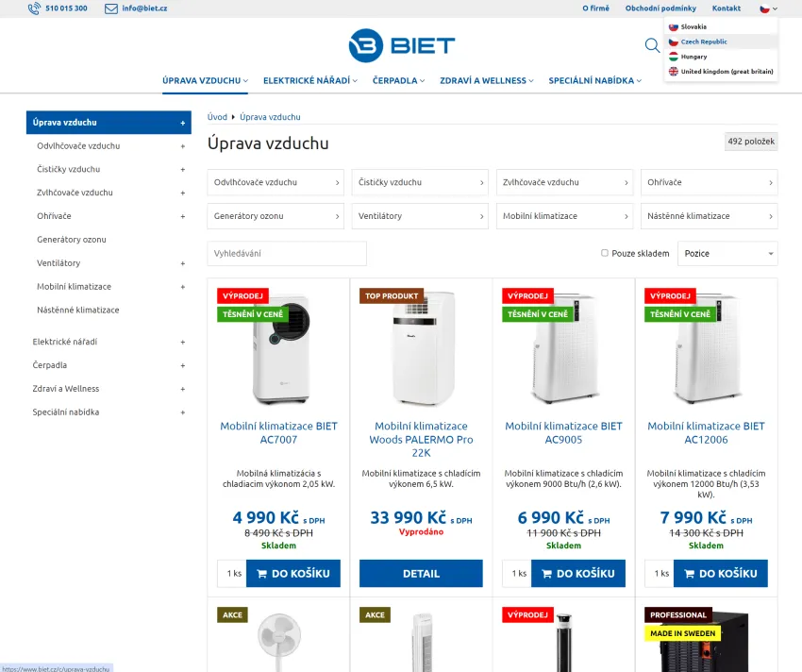Open the BIET AC9005 product image
Viewport: 802px width, 672px height.
[x=564, y=349]
